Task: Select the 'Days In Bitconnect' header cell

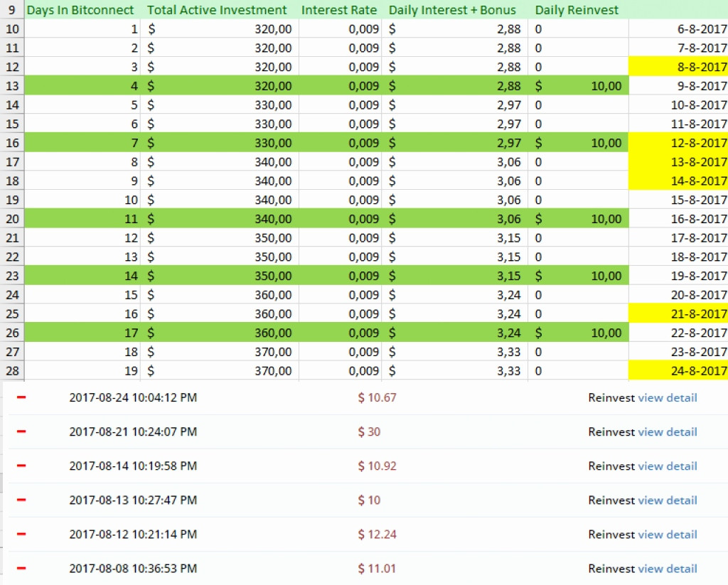Action: (82, 10)
